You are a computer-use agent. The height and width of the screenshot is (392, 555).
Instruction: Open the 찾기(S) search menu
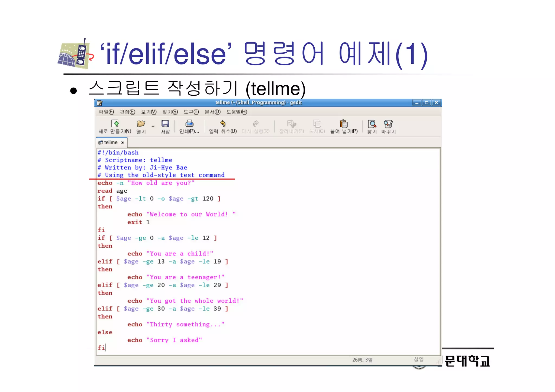170,112
